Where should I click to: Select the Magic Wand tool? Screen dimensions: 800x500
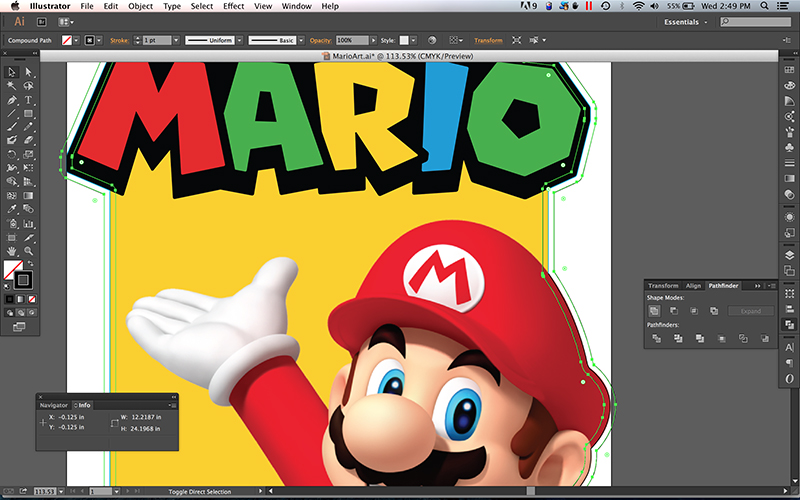12,86
